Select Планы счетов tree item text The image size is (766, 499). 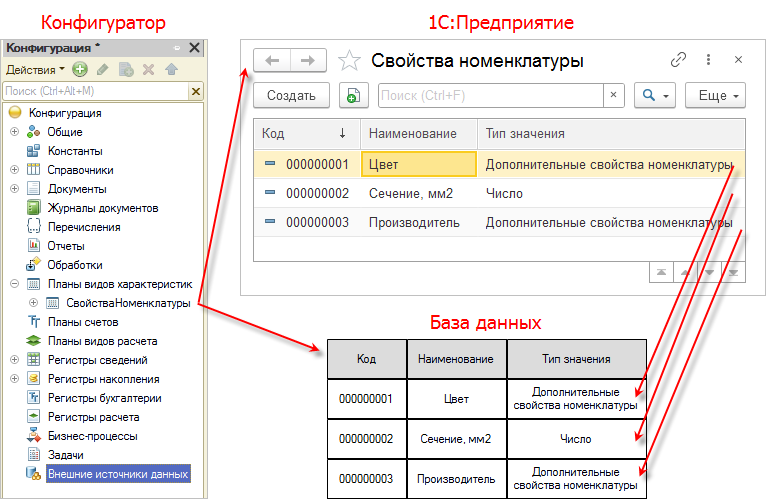[83, 322]
